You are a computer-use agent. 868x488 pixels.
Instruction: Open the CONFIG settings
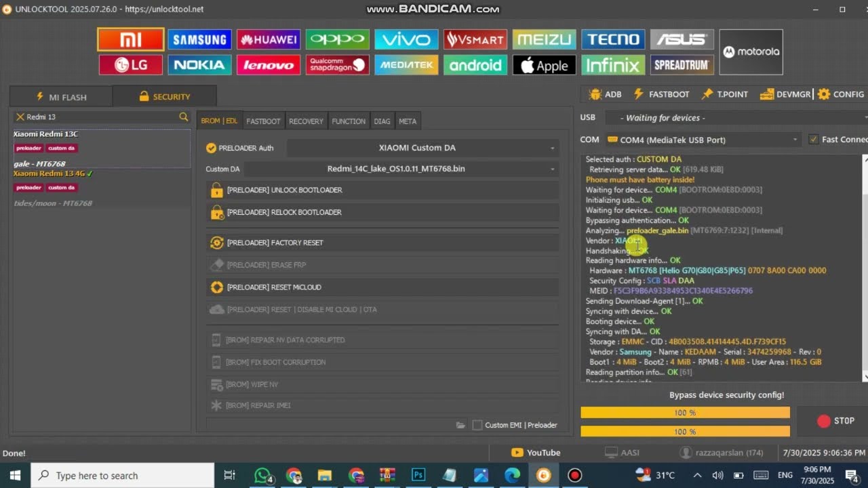coord(841,94)
